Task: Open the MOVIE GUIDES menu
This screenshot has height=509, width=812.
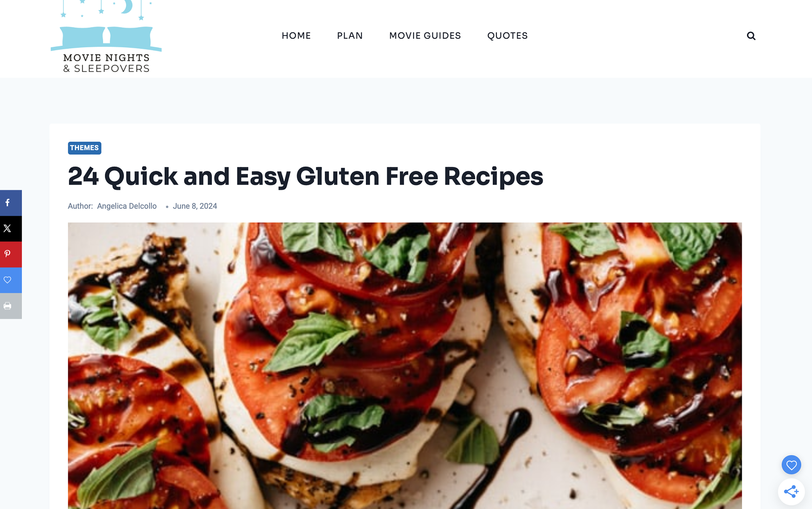Action: 425,36
